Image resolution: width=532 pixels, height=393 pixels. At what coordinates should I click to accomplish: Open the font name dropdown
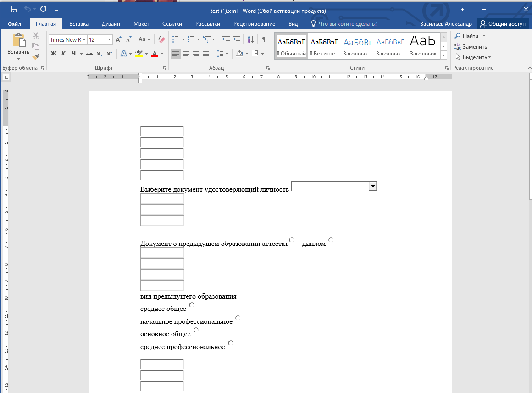(84, 40)
